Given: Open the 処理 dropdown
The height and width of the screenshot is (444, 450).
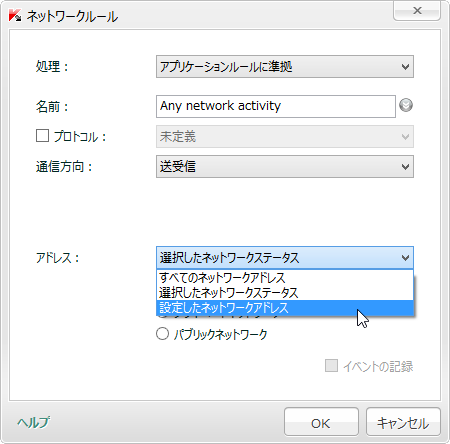Looking at the screenshot, I should pos(285,67).
